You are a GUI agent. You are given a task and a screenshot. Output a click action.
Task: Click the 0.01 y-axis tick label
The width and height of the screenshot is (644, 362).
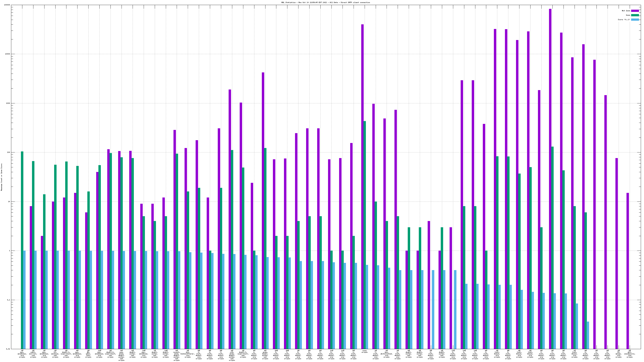point(8,349)
